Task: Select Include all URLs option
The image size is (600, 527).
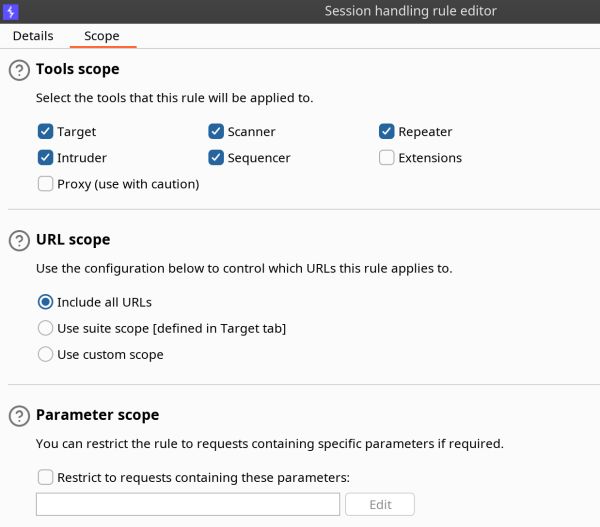Action: [45, 302]
